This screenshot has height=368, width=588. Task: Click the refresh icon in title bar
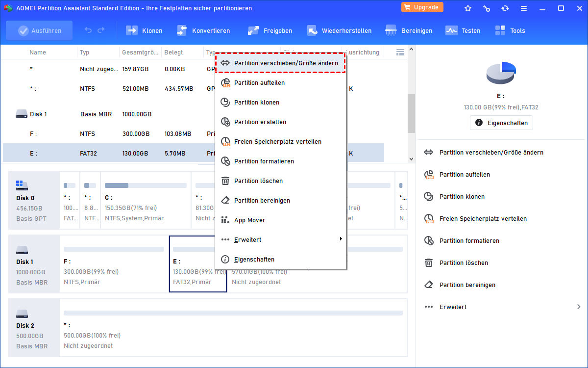[505, 8]
